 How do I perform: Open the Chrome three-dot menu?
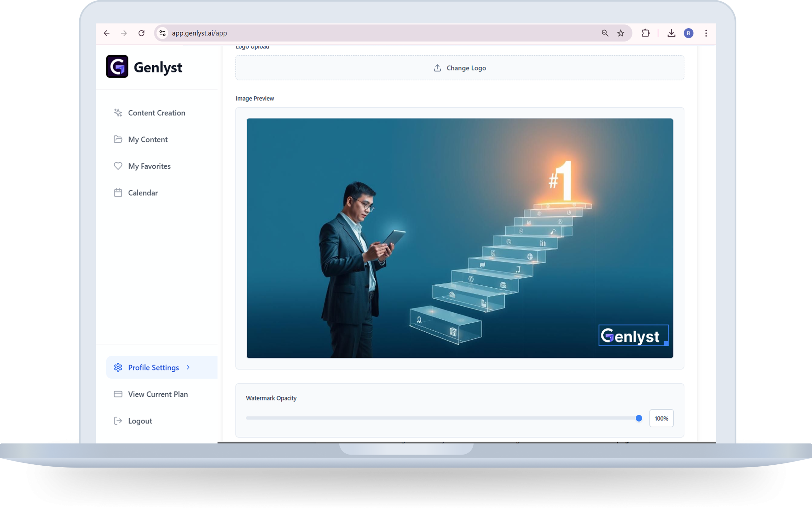pos(706,33)
